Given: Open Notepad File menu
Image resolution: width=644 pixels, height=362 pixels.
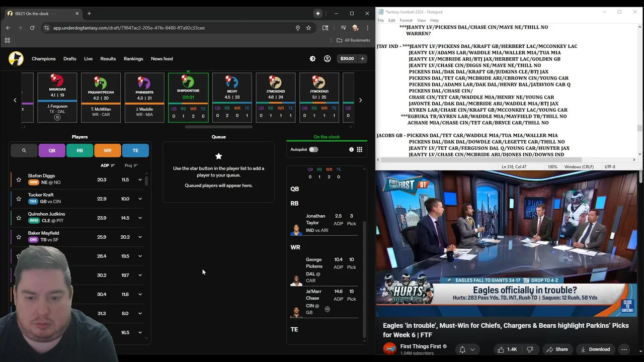Looking at the screenshot, I should tap(381, 21).
